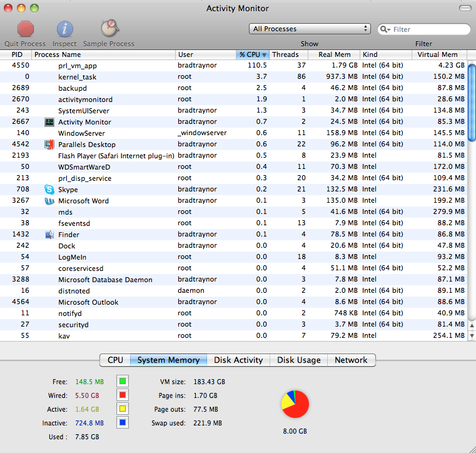Click the % CPU sort arrow
The height and width of the screenshot is (453, 476).
[x=264, y=55]
